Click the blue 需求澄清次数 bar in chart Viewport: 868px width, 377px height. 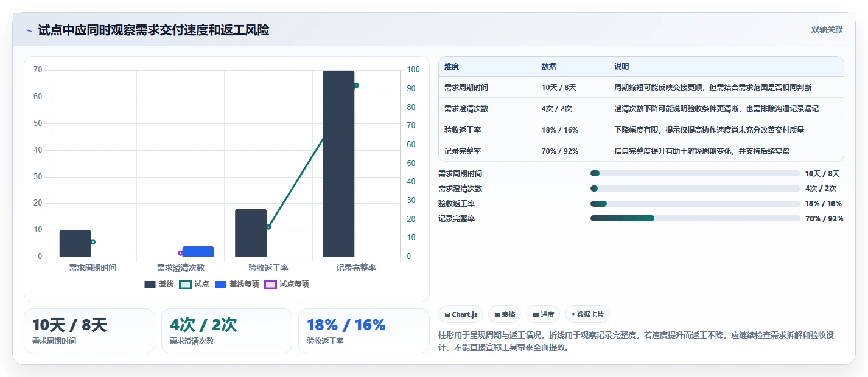coord(198,251)
